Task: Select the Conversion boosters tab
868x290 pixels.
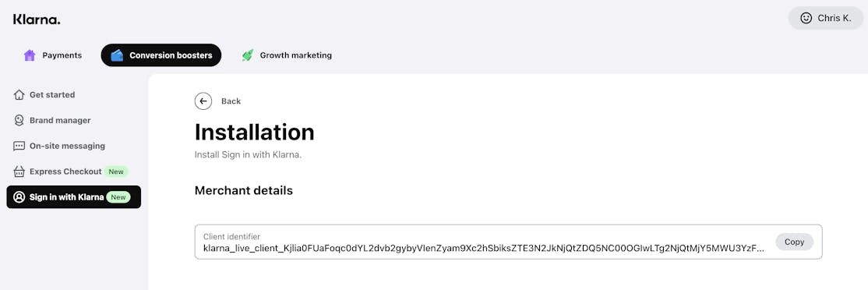Action: coord(161,55)
